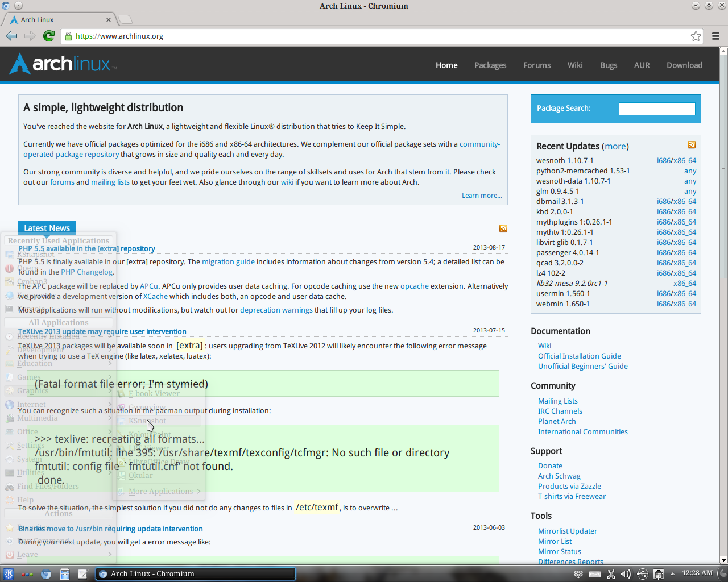This screenshot has height=582, width=728.
Task: Open the PHP Changelog link
Action: pos(87,272)
